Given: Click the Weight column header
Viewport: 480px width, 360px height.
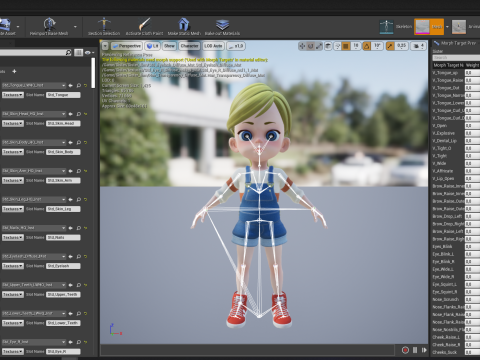Looking at the screenshot, I should (472, 65).
